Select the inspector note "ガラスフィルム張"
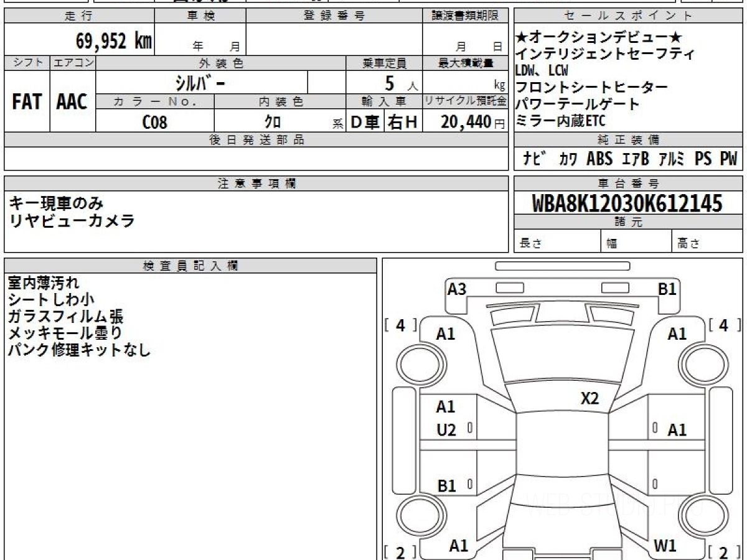 (65, 317)
